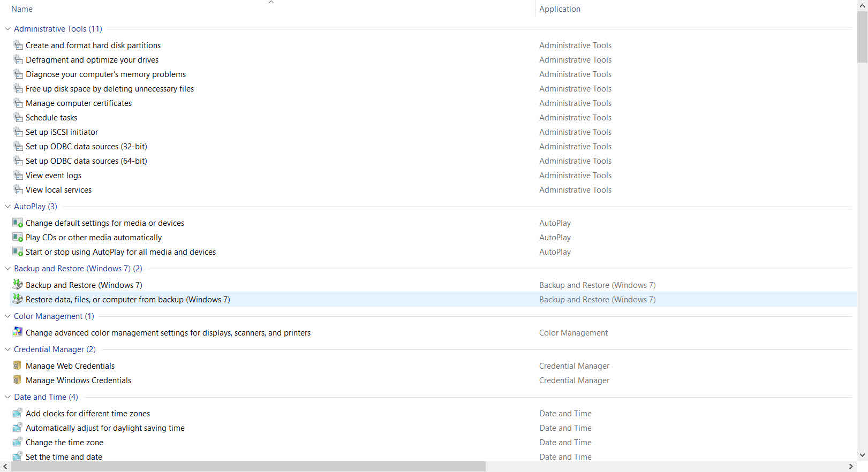Click icon for ODBC data sources (64-bit)
Viewport: 868px width, 472px height.
(18, 161)
